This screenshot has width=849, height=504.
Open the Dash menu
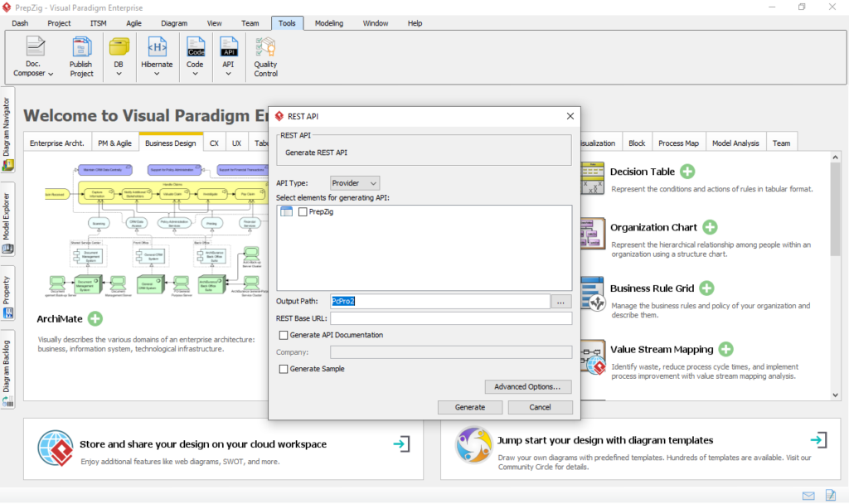20,23
